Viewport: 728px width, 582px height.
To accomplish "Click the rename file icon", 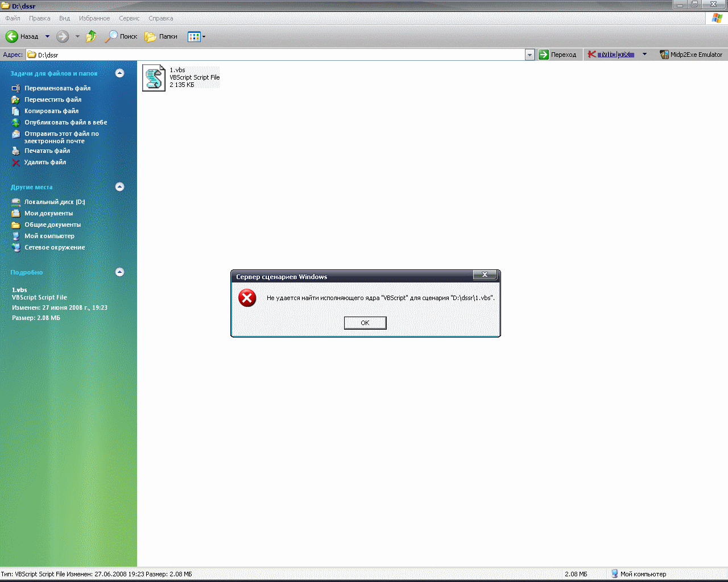I will click(x=16, y=88).
